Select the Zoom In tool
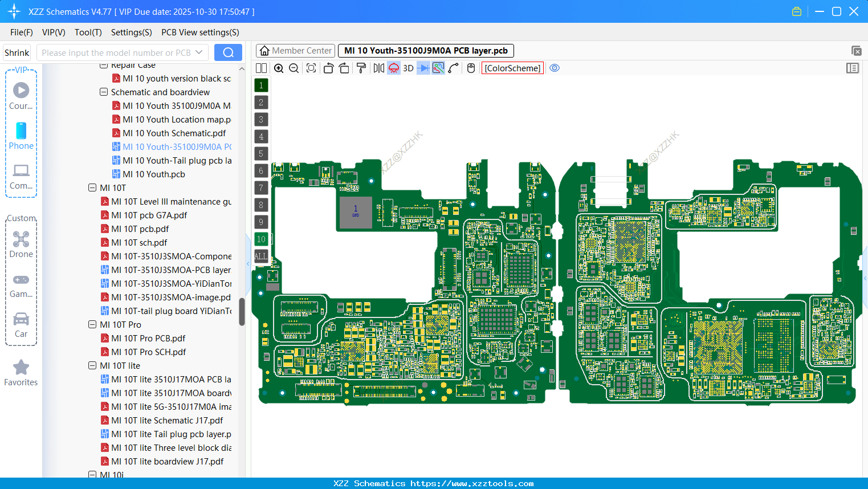 (279, 68)
